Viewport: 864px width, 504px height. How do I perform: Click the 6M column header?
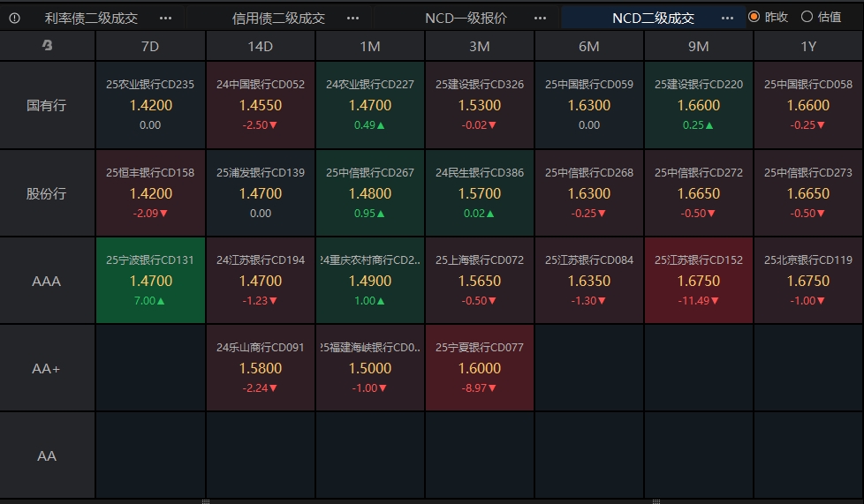[589, 46]
